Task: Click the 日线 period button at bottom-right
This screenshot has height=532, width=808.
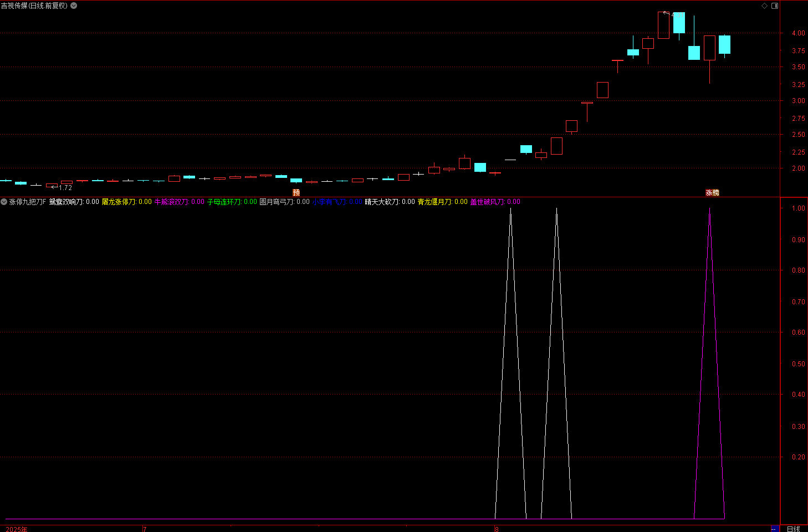Action: pos(794,529)
